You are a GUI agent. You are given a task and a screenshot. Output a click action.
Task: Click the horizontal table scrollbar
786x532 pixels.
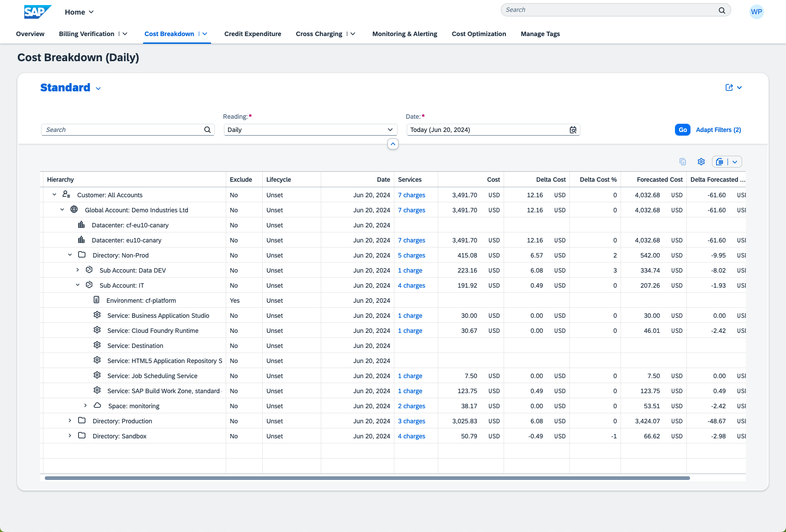pyautogui.click(x=367, y=478)
